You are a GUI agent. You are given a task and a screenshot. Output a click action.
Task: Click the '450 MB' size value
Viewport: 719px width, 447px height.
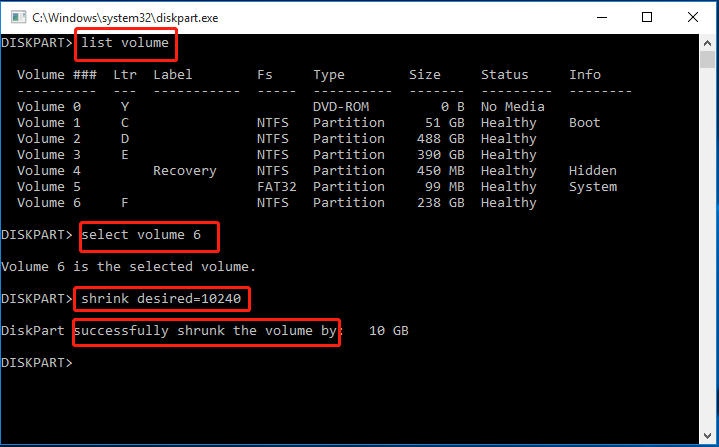click(x=441, y=171)
